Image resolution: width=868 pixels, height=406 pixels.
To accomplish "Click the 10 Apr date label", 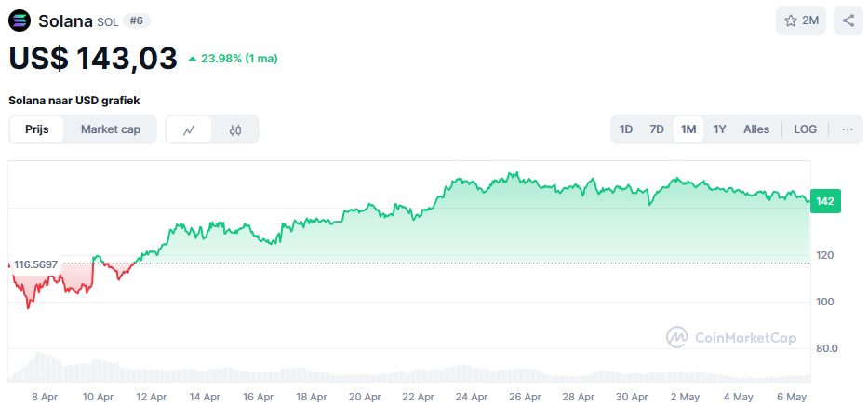I will point(98,397).
